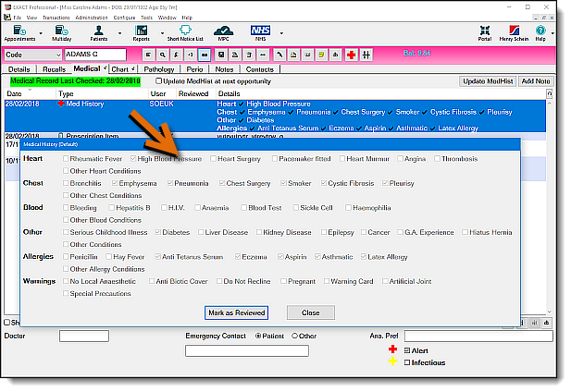571x392 pixels.
Task: Enable Update MedHist at next opportunity
Action: tap(158, 81)
